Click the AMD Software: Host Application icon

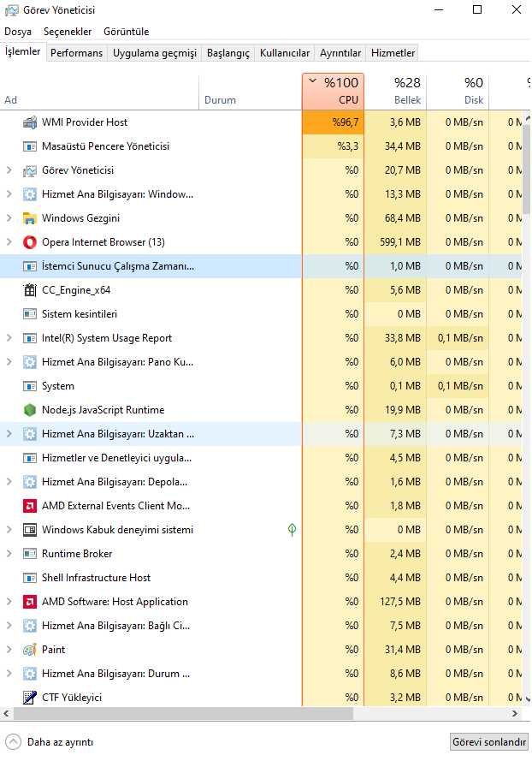30,602
